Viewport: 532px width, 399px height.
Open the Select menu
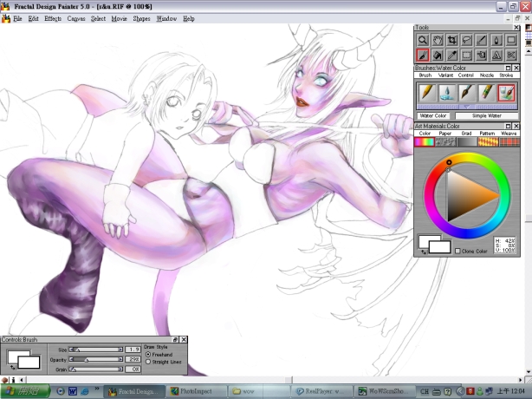98,19
